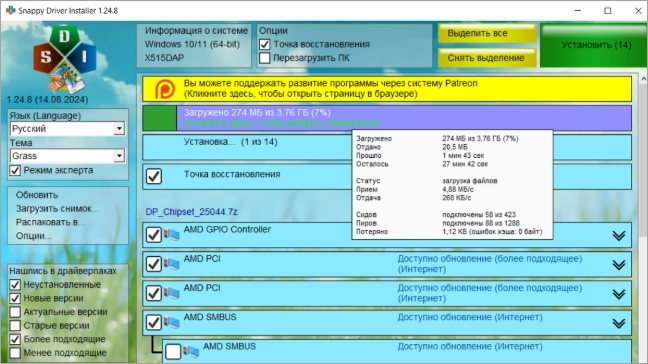Toggle the Точка восстановления option checkbox

pos(264,44)
